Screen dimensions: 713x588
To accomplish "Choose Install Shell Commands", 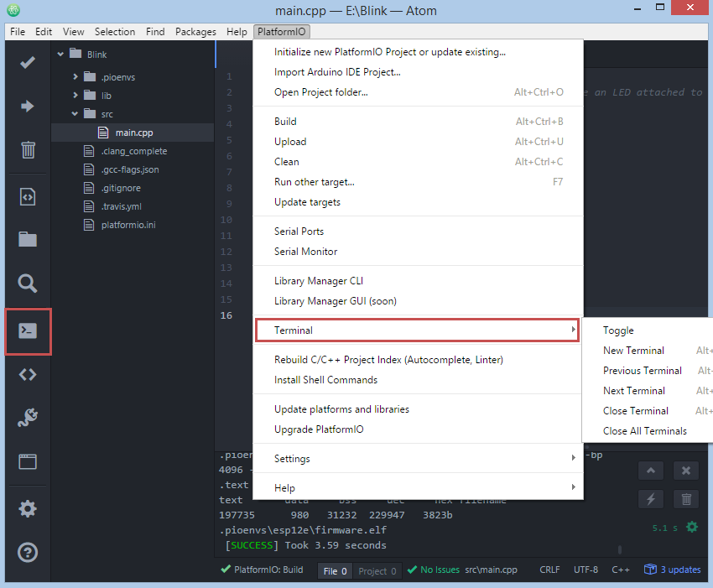I will tap(418, 380).
